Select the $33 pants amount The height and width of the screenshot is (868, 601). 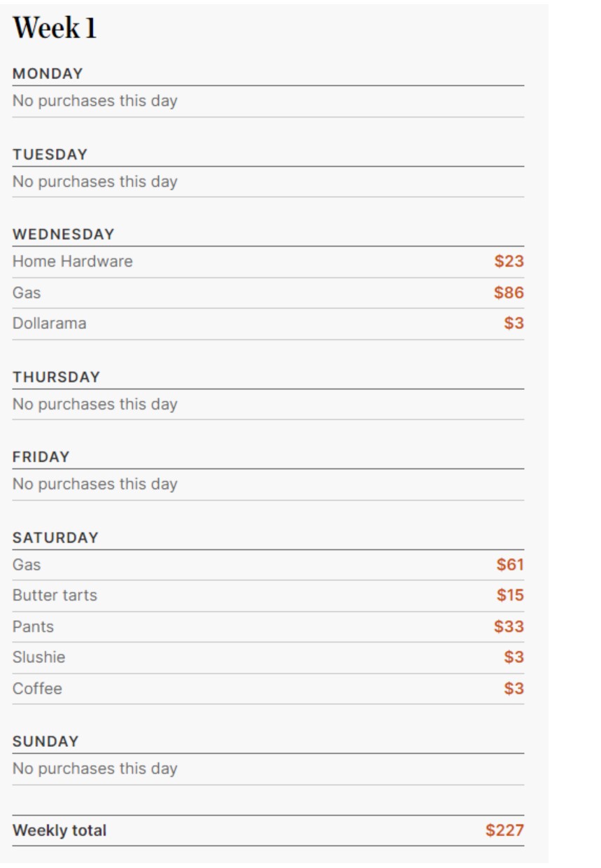[509, 626]
